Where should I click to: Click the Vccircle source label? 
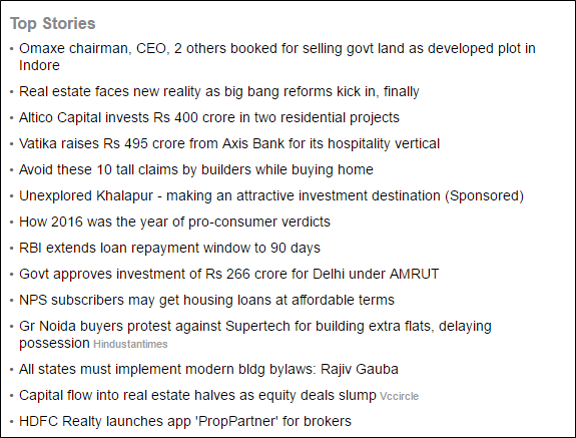[x=399, y=396]
